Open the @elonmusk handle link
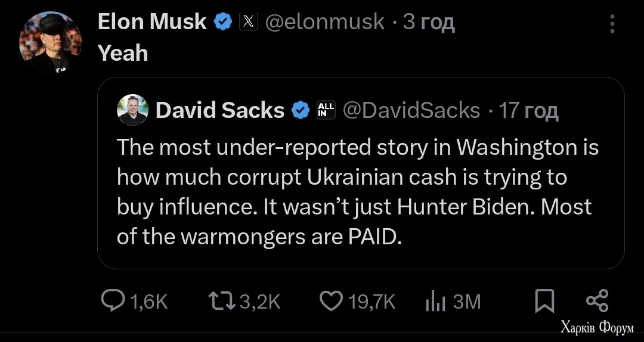Screen dimensions: 644x342 point(324,22)
